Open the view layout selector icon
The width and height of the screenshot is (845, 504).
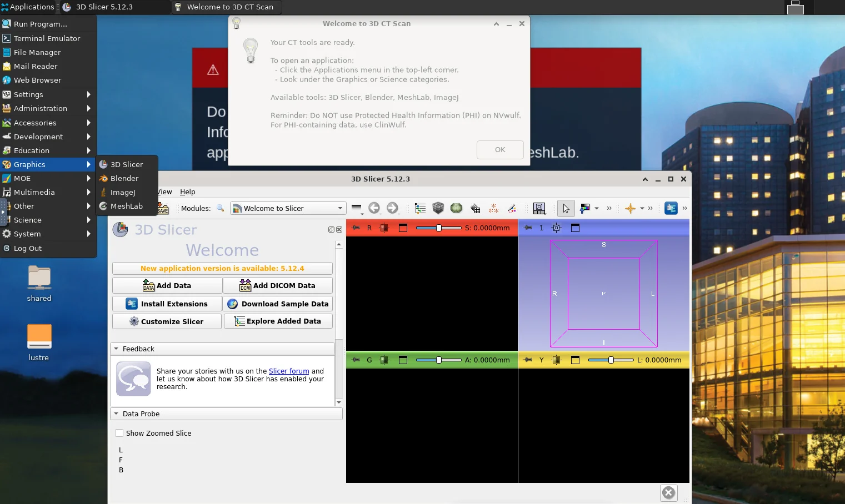point(539,208)
